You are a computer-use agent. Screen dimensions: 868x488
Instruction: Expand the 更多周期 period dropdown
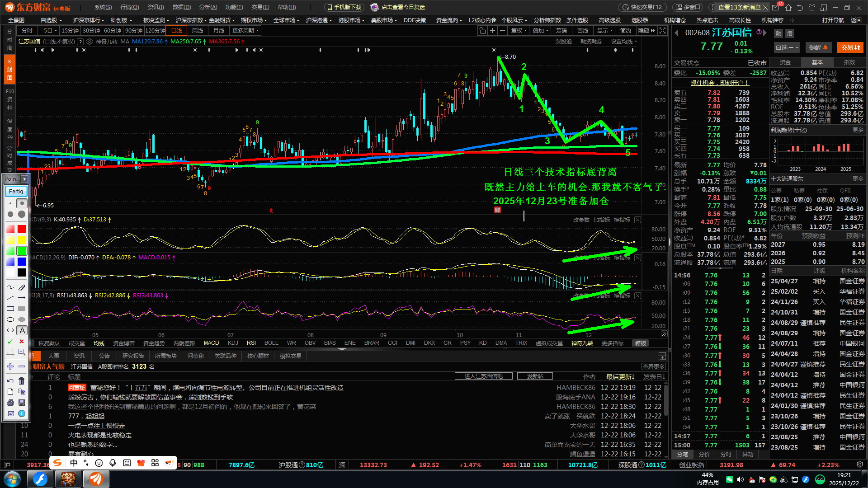tap(245, 31)
